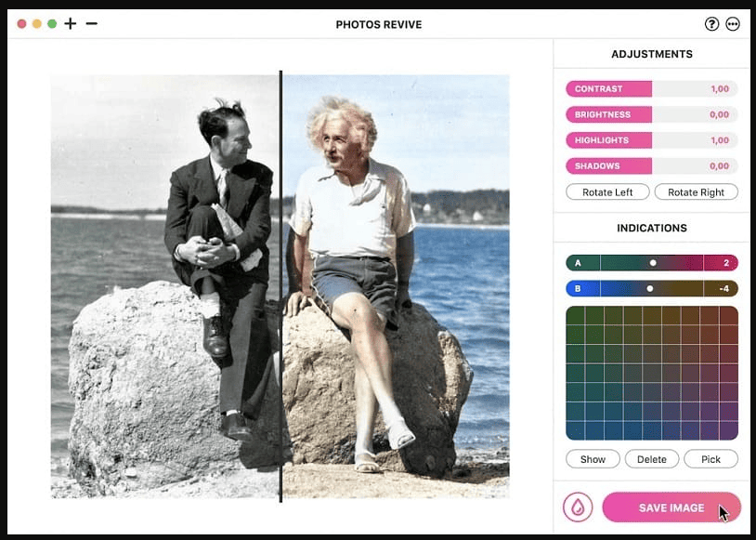
Task: Click the A slider value 2
Action: (726, 263)
